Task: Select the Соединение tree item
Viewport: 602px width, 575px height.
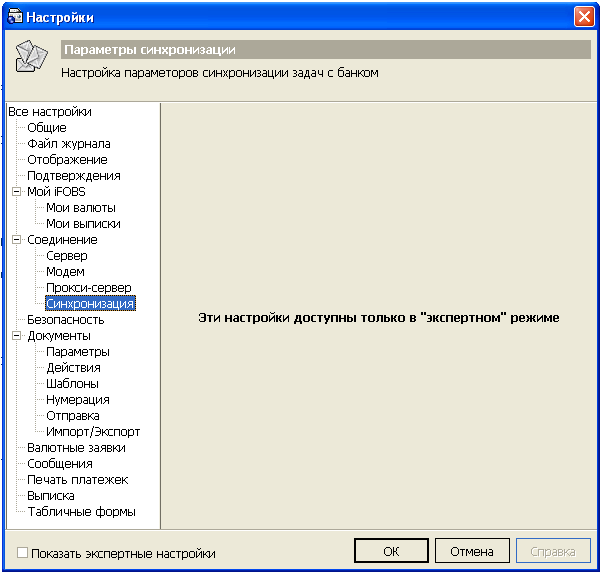Action: (62, 240)
